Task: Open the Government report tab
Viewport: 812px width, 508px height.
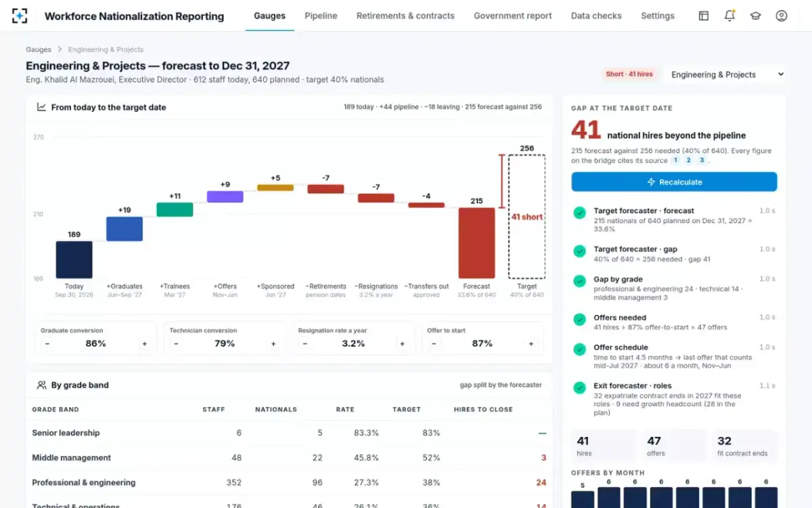Action: pos(513,16)
